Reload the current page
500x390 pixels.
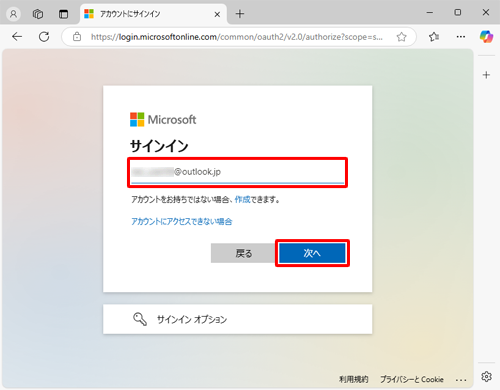(44, 37)
